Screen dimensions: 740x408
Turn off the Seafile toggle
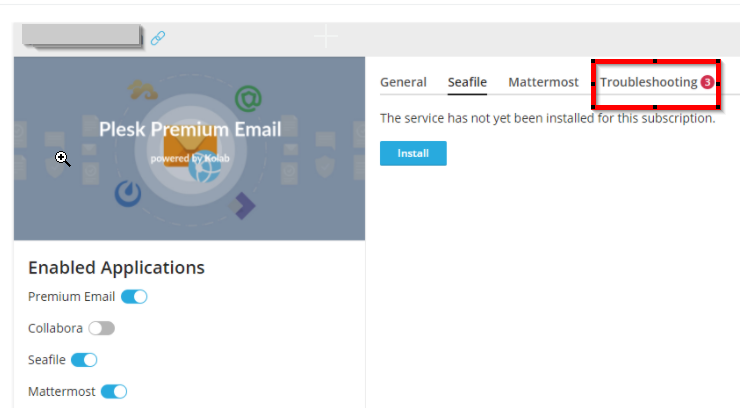[x=84, y=360]
